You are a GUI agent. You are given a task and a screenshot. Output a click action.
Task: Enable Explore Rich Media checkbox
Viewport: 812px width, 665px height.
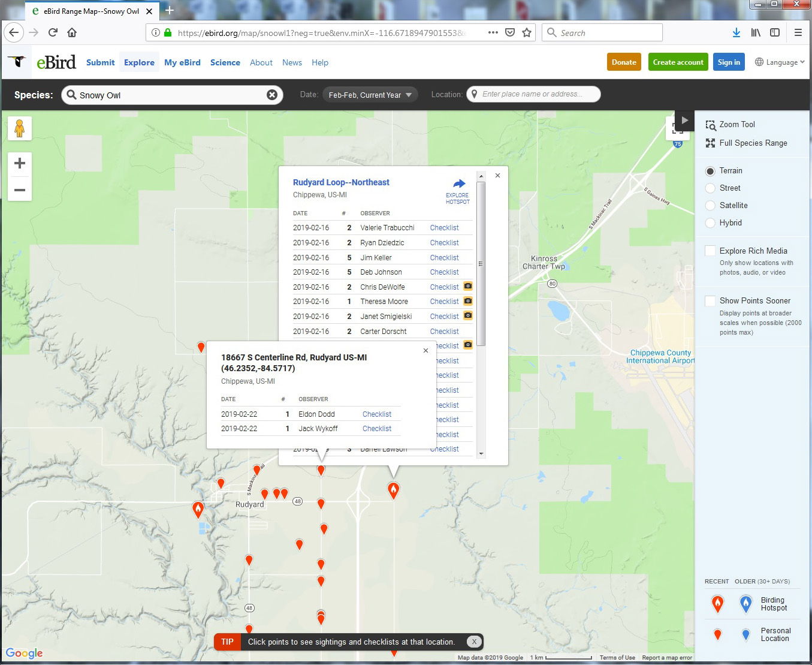coord(710,251)
